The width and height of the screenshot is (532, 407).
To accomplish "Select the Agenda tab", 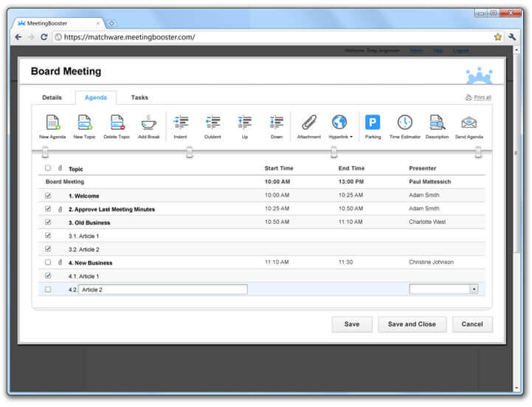I will coord(96,98).
